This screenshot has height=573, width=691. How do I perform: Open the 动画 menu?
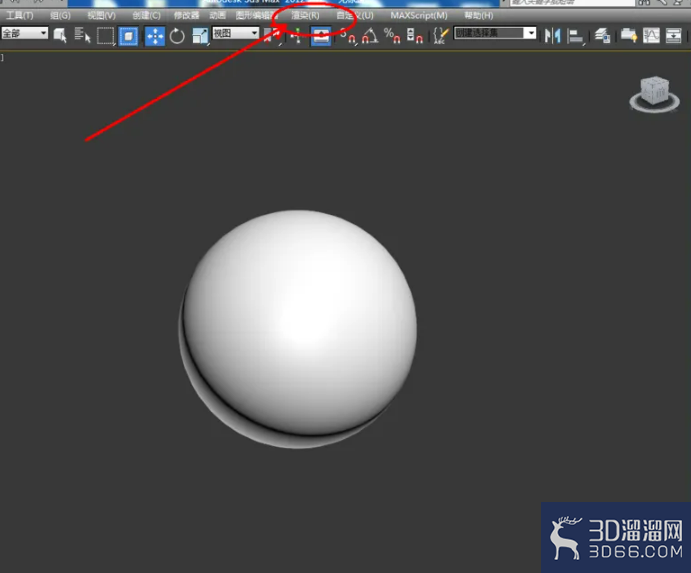[x=217, y=16]
